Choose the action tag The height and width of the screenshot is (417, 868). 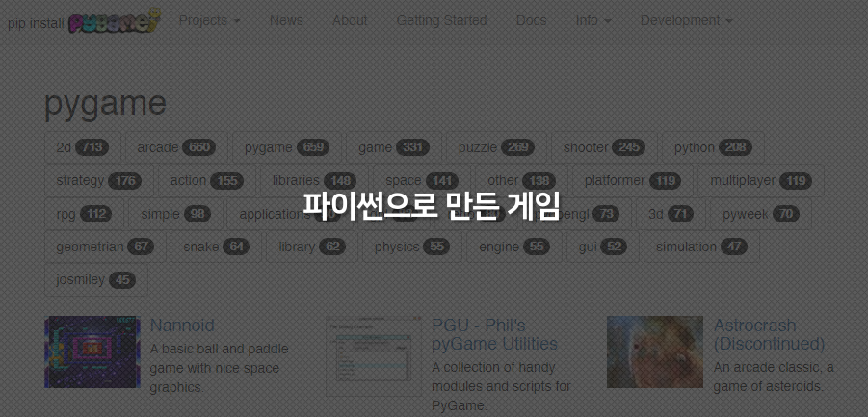pos(206,181)
